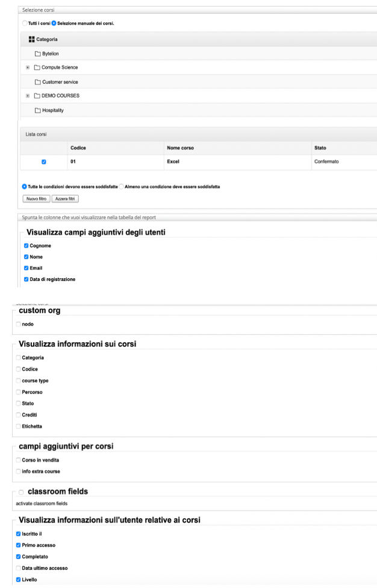
Task: Click the Compute Science folder icon
Action: (37, 67)
